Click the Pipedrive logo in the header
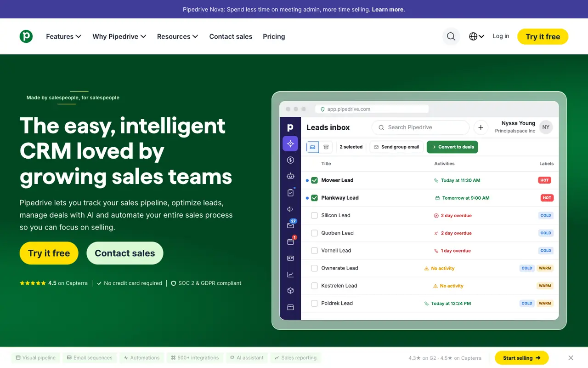 pyautogui.click(x=26, y=36)
